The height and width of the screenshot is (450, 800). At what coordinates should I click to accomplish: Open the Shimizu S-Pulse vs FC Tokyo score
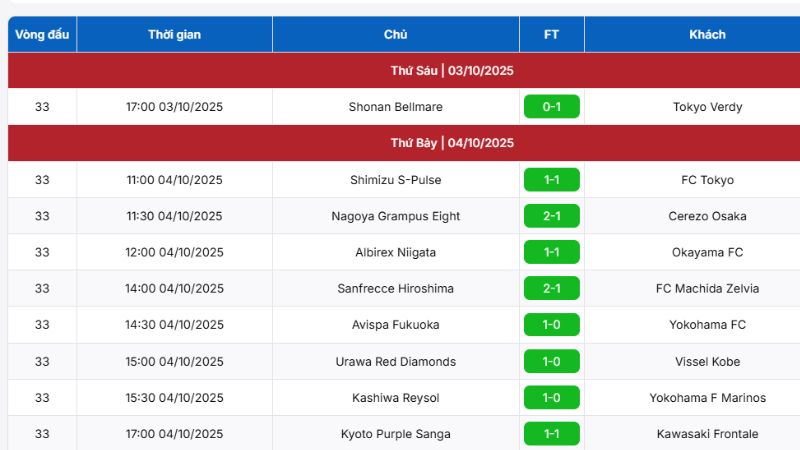[551, 180]
